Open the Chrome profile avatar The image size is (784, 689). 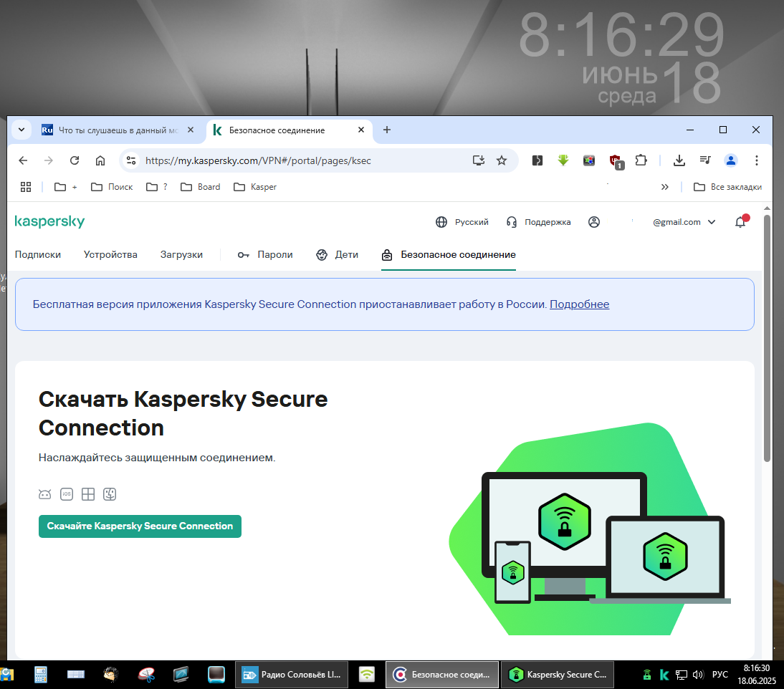(731, 160)
